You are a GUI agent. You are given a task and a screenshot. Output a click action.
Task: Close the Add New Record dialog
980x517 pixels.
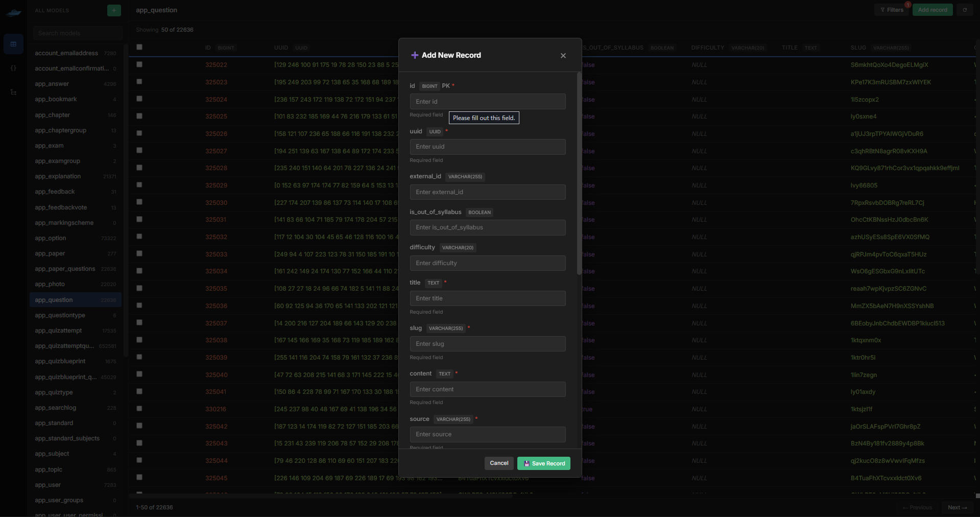tap(563, 56)
